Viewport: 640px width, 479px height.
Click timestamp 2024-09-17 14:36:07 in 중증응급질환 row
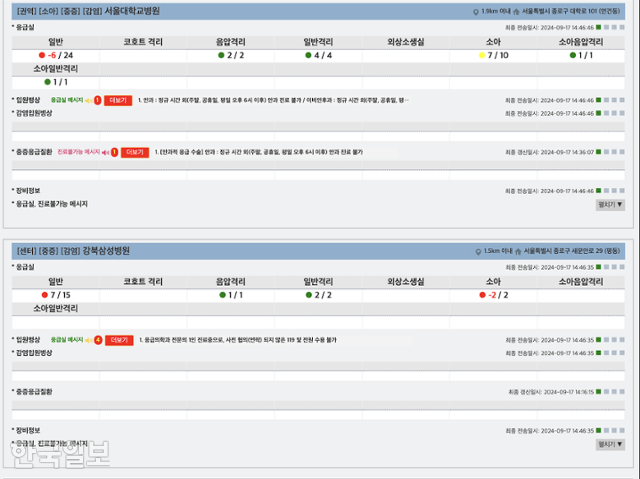point(567,152)
